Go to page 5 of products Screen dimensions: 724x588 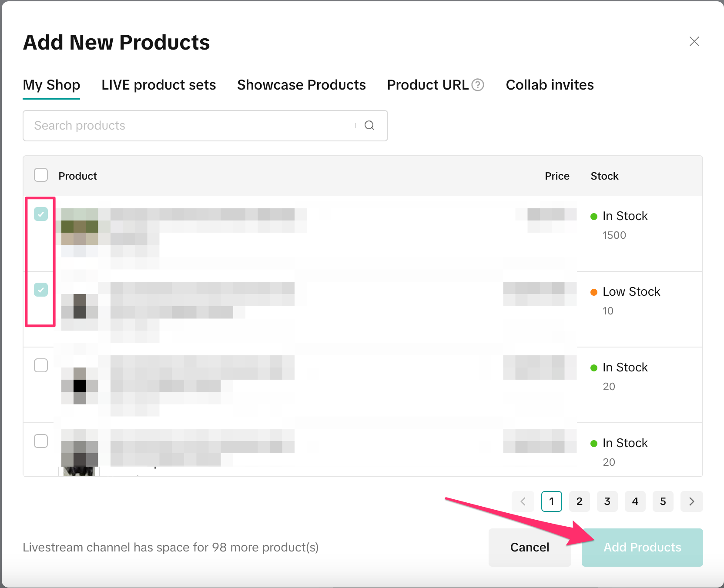click(x=663, y=501)
